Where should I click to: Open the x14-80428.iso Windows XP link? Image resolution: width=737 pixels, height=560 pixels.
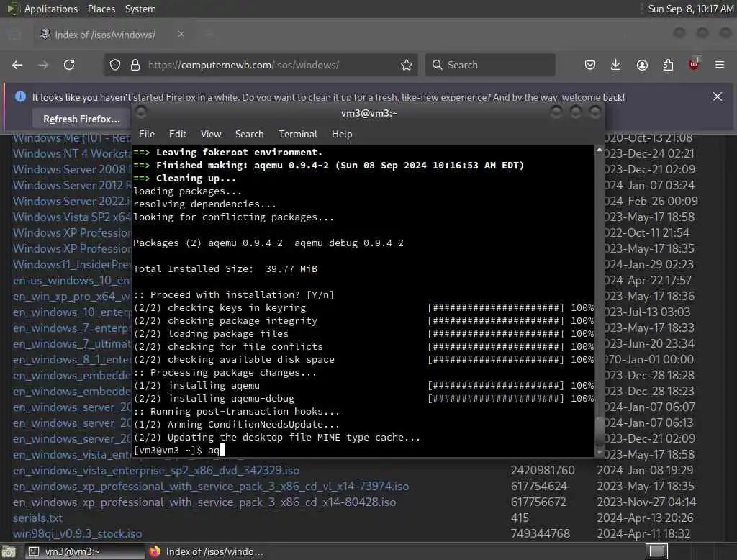(204, 502)
